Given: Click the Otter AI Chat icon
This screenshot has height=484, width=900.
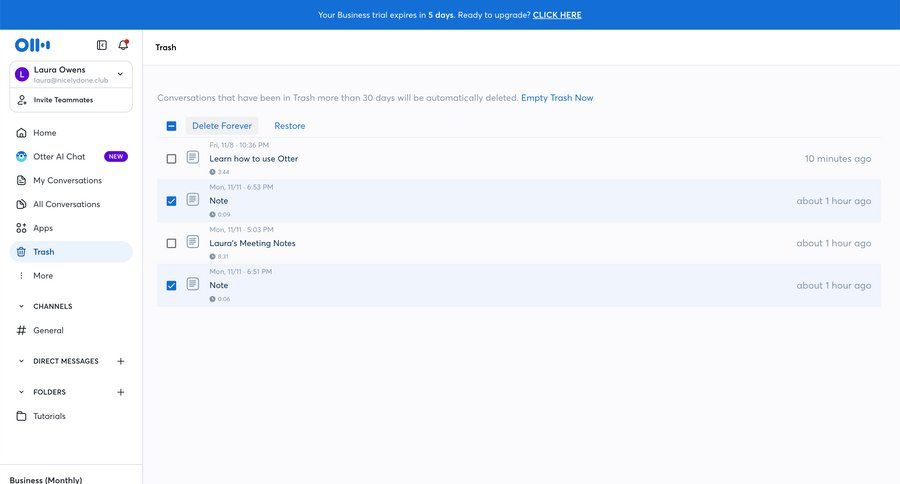Looking at the screenshot, I should (x=21, y=157).
